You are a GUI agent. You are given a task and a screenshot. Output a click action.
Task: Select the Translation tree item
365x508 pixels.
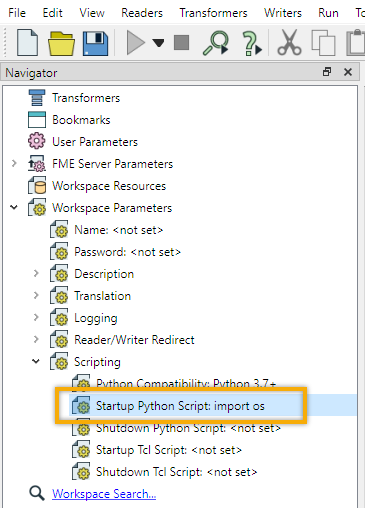102,296
